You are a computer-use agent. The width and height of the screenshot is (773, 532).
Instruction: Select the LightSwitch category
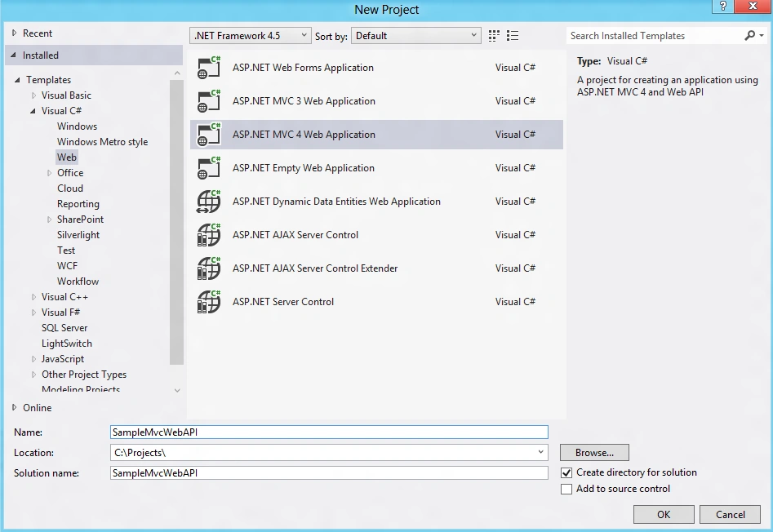coord(67,344)
